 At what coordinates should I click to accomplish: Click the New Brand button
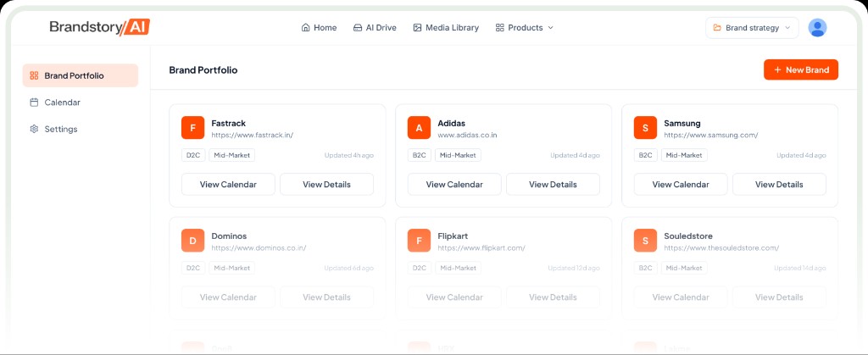[801, 69]
